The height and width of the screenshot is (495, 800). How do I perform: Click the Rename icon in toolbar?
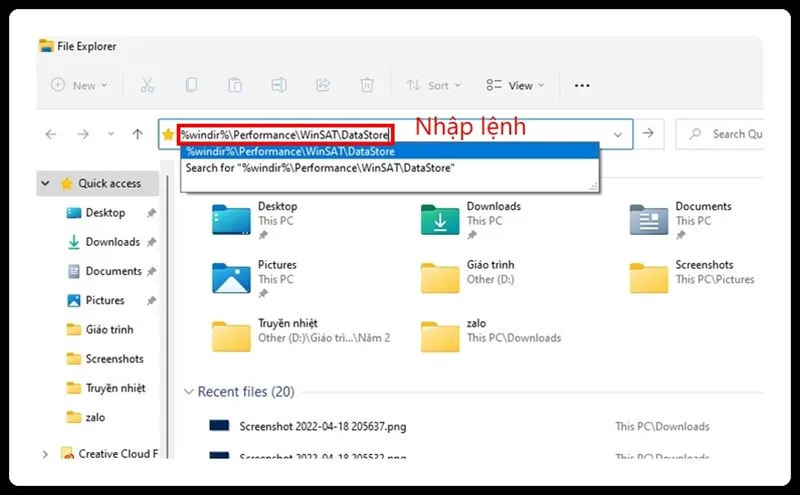pos(279,85)
